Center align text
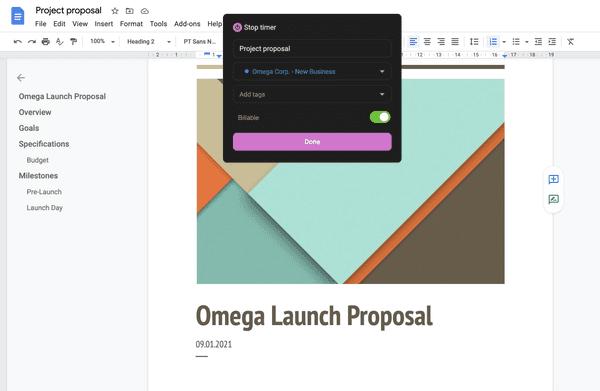Viewport: 600px width, 391px height. point(427,41)
